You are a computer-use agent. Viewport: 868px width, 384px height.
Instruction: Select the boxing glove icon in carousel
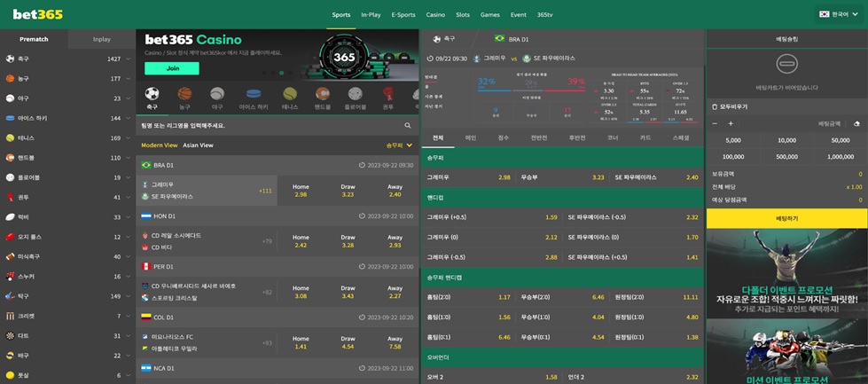(x=387, y=94)
